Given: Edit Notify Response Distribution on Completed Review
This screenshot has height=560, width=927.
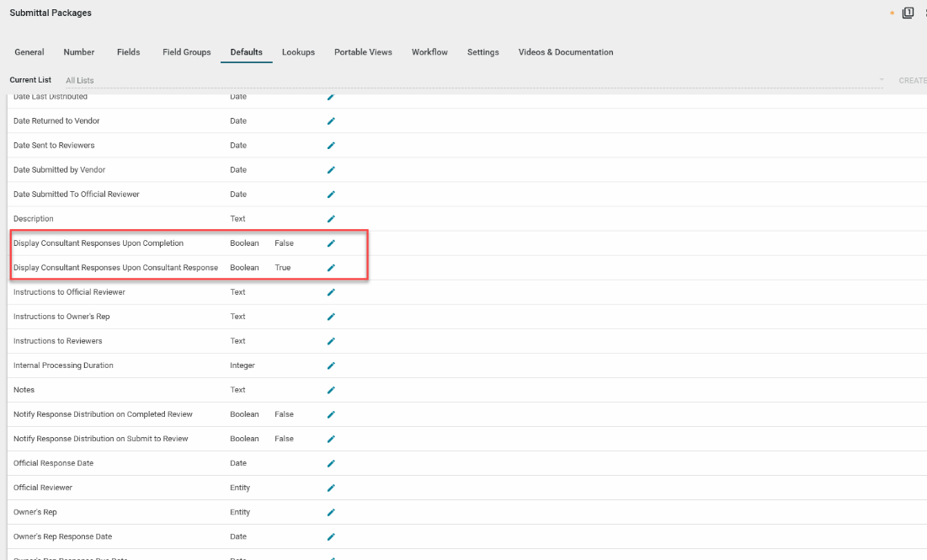Looking at the screenshot, I should tap(331, 414).
